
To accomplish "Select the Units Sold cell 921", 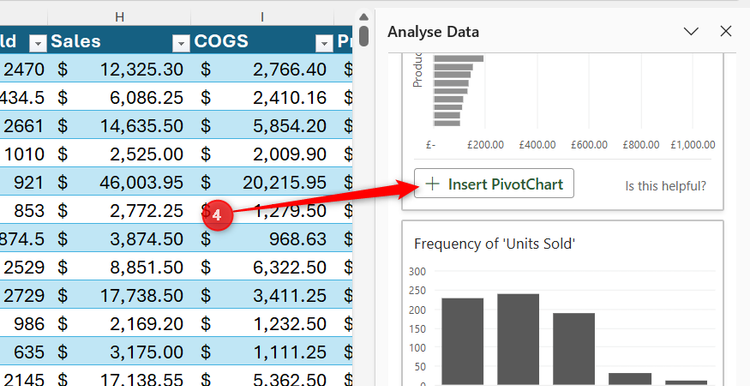I will click(x=23, y=182).
